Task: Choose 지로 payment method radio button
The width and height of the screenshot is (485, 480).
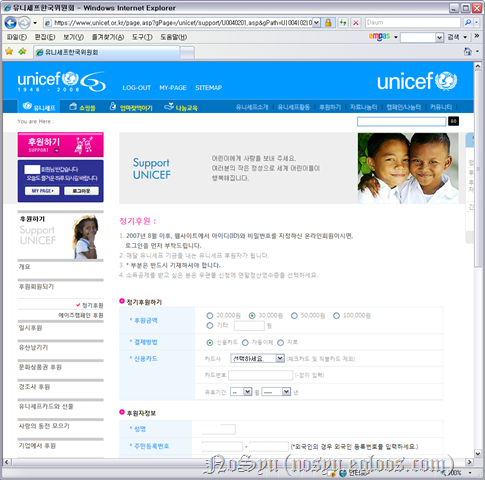Action: point(281,342)
